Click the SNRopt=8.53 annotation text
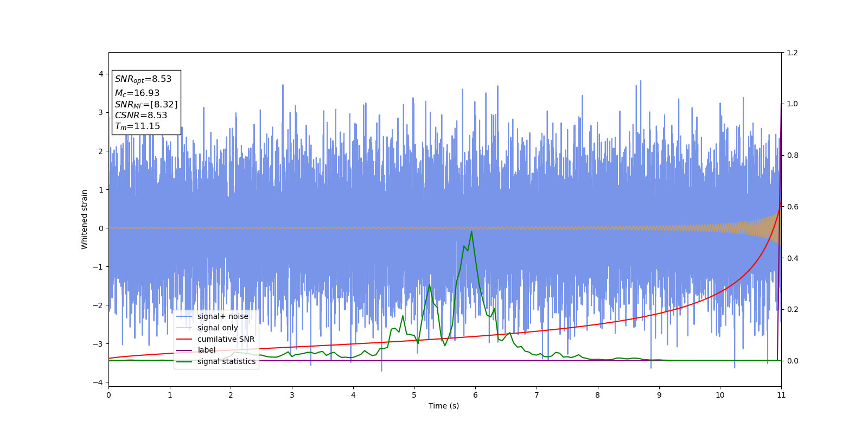This screenshot has height=434, width=868. 143,79
